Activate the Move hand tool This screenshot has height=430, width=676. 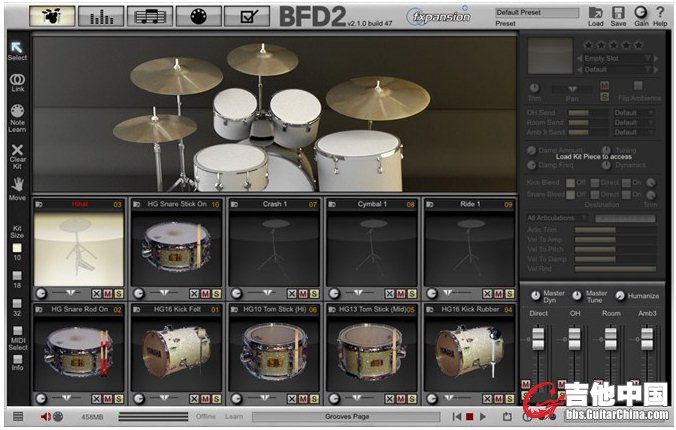pyautogui.click(x=17, y=185)
